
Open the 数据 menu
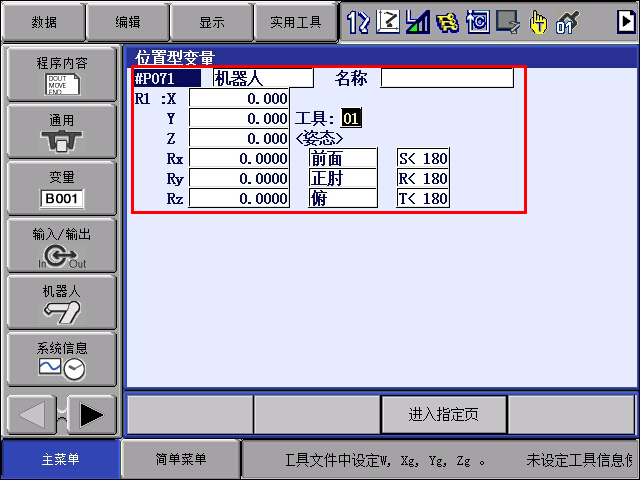44,22
